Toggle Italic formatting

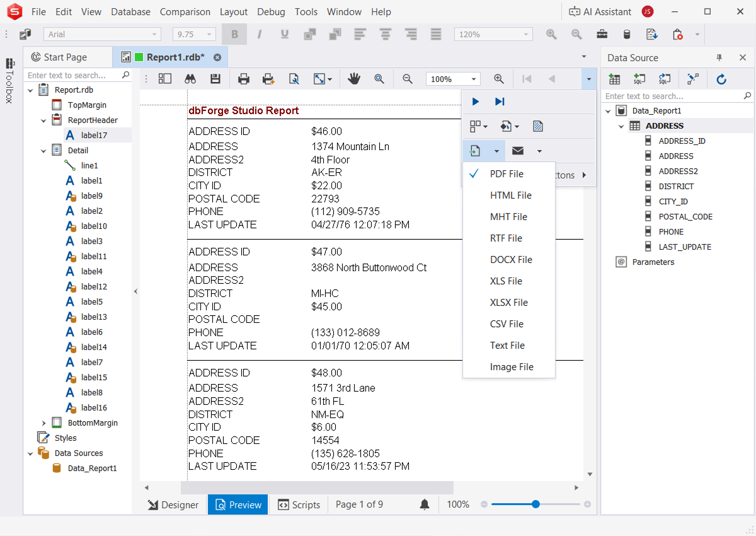pyautogui.click(x=260, y=35)
